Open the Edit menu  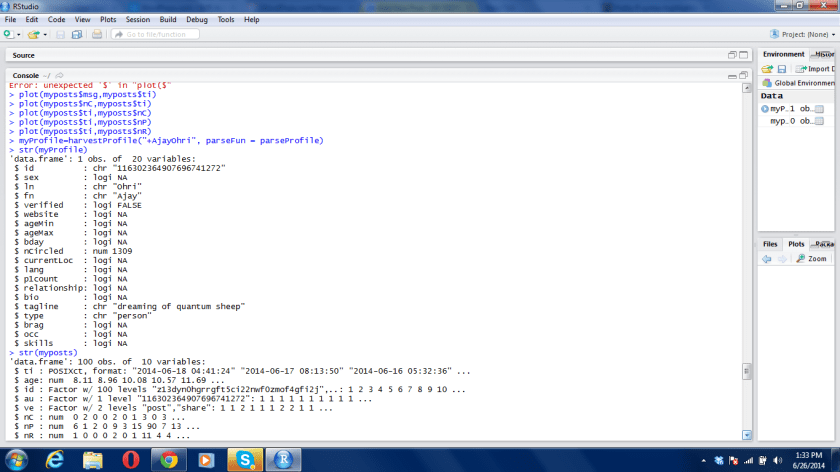(32, 19)
